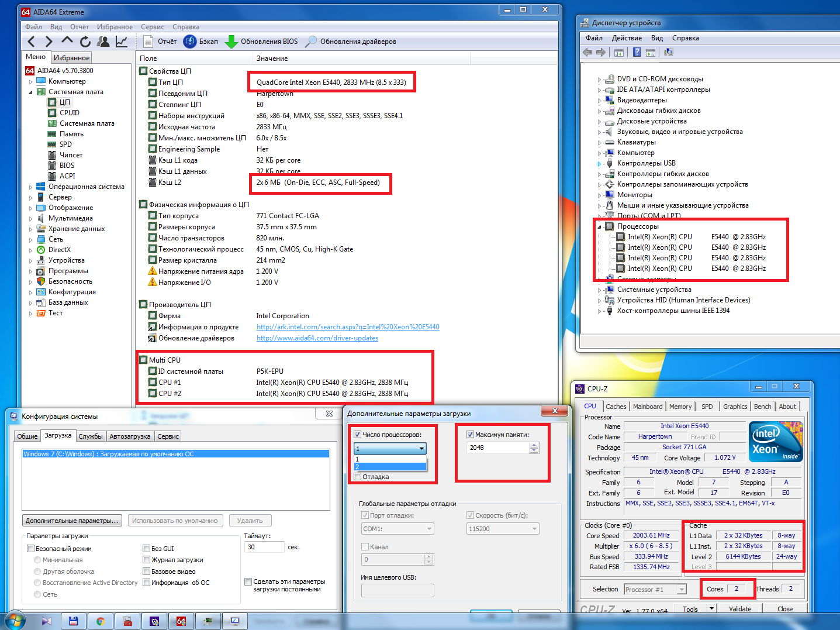Open the graph chart icon in AIDA64 toolbar
Viewport: 840px width, 630px height.
tap(122, 42)
